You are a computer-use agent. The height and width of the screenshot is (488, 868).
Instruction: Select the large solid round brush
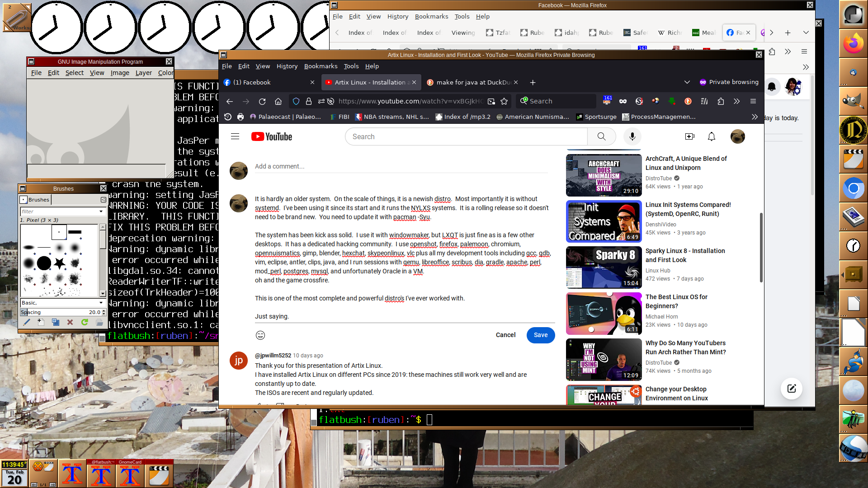click(44, 263)
